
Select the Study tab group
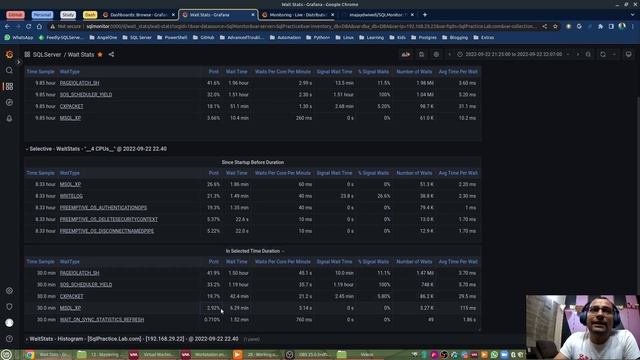click(68, 15)
